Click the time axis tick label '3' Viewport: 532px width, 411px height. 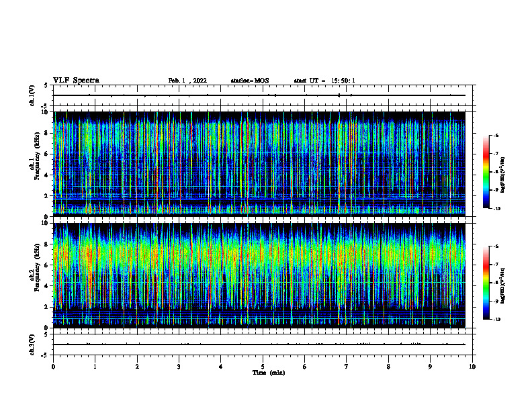pos(179,367)
